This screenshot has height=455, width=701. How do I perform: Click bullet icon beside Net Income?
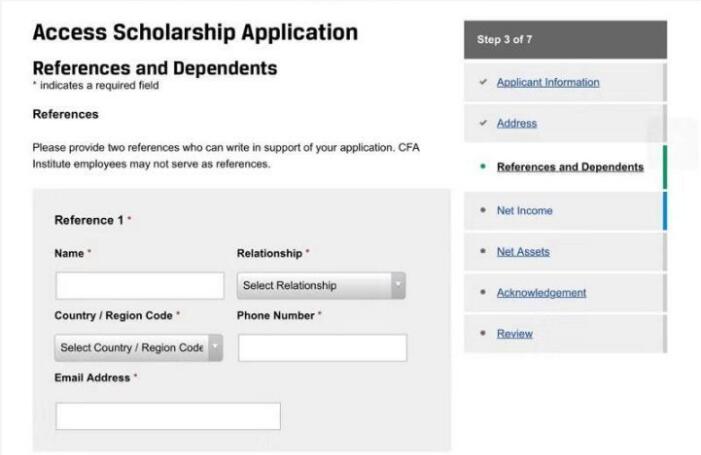point(483,211)
